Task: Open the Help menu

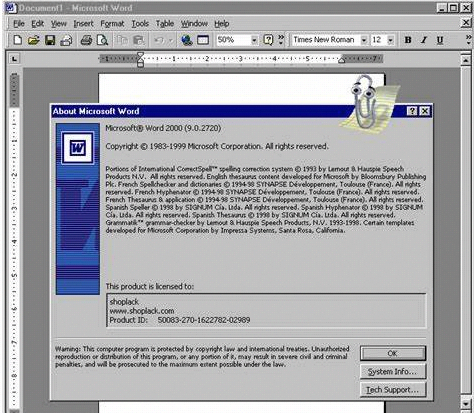Action: (x=222, y=24)
